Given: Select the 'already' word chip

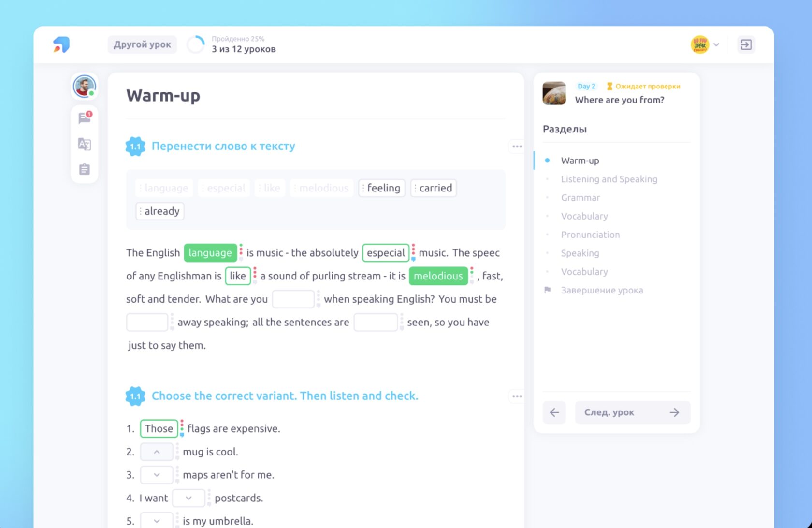Looking at the screenshot, I should (160, 211).
